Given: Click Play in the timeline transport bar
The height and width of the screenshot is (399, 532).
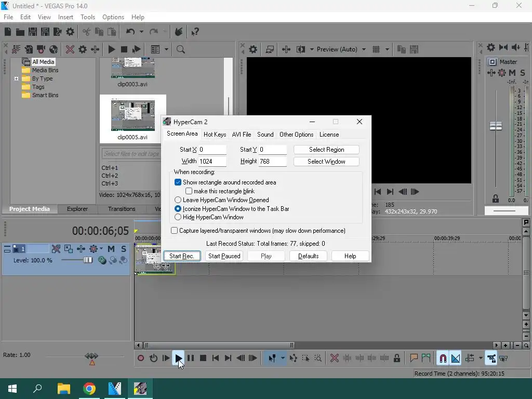Looking at the screenshot, I should click(179, 358).
